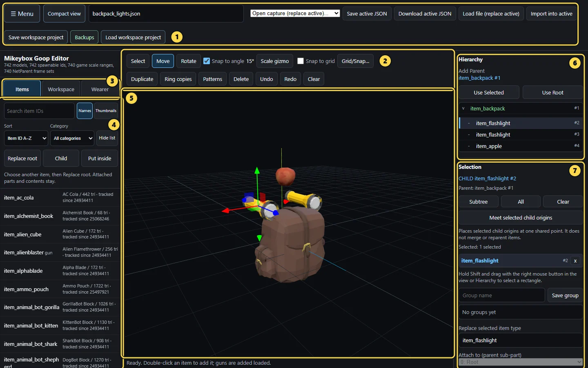588x368 pixels.
Task: Toggle Names view in item list
Action: (85, 111)
